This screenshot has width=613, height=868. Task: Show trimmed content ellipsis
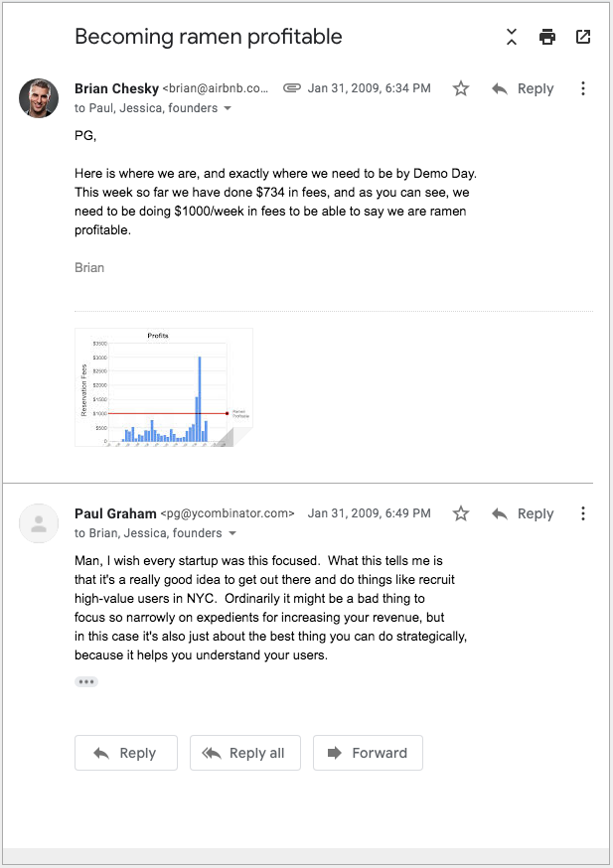(x=86, y=681)
